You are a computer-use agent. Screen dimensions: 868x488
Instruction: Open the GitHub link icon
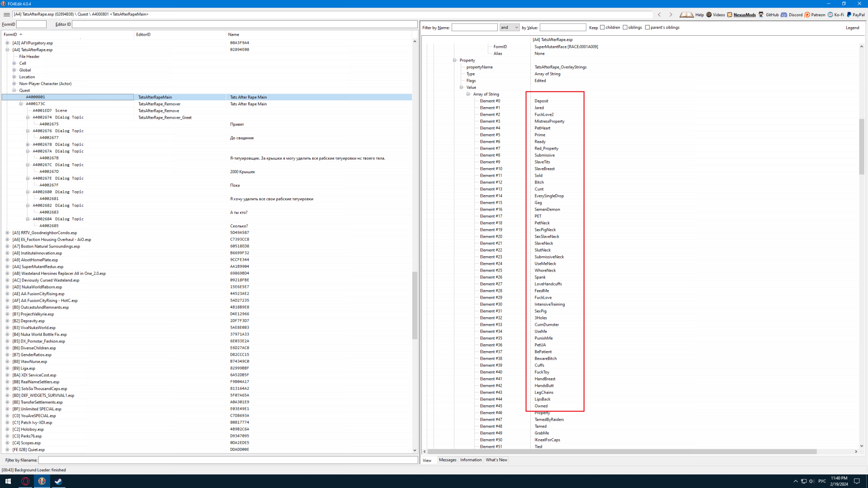761,14
